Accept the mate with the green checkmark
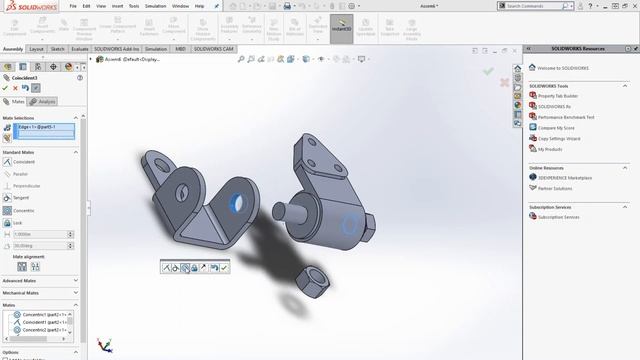Image resolution: width=640 pixels, height=360 pixels. [x=5, y=88]
